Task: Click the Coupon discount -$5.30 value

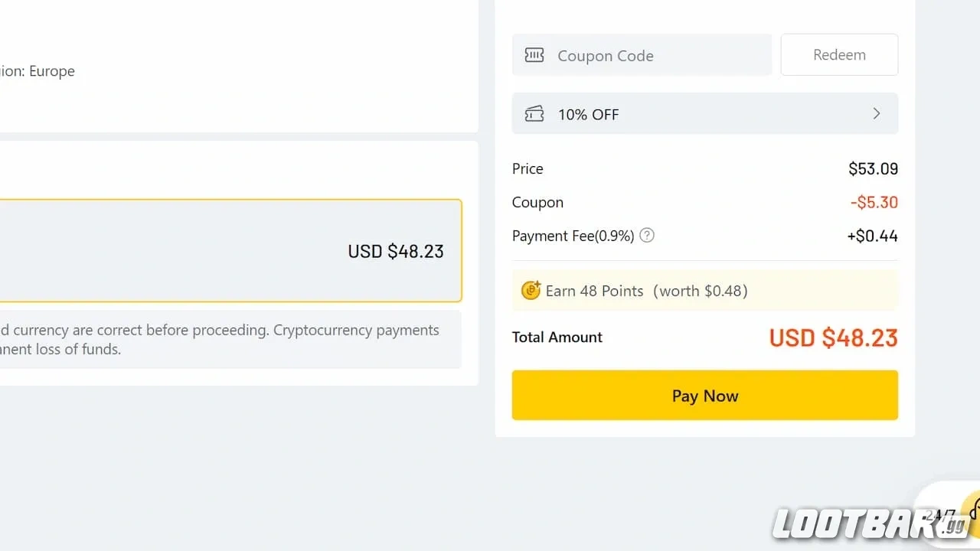Action: (874, 202)
